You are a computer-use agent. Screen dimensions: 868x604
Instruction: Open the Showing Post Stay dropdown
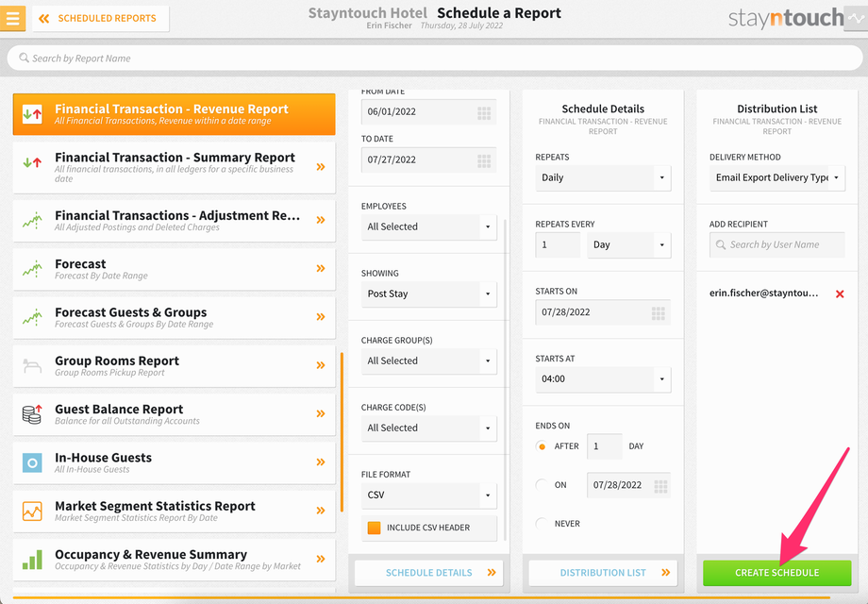pos(429,294)
